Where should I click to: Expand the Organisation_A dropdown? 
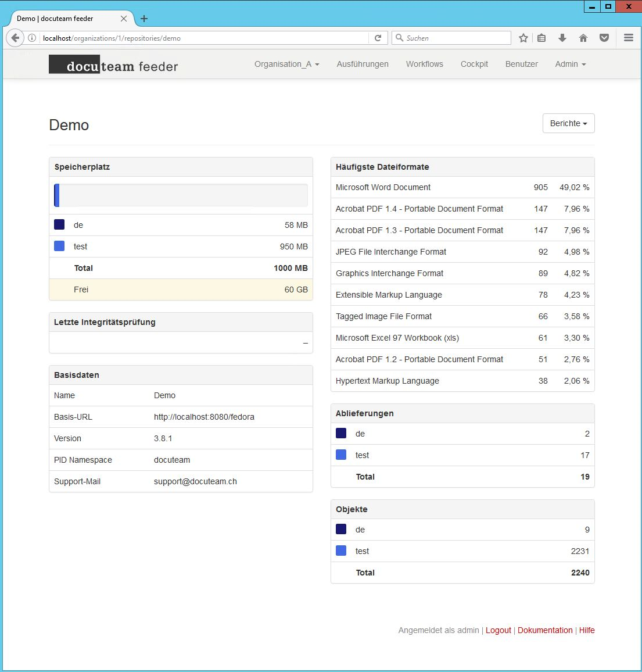(286, 64)
